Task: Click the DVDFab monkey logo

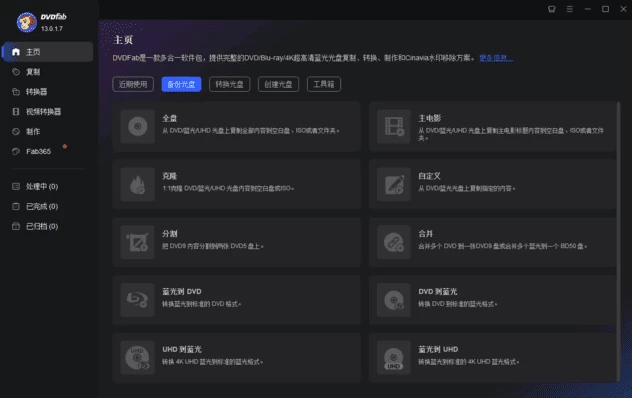Action: click(x=27, y=22)
